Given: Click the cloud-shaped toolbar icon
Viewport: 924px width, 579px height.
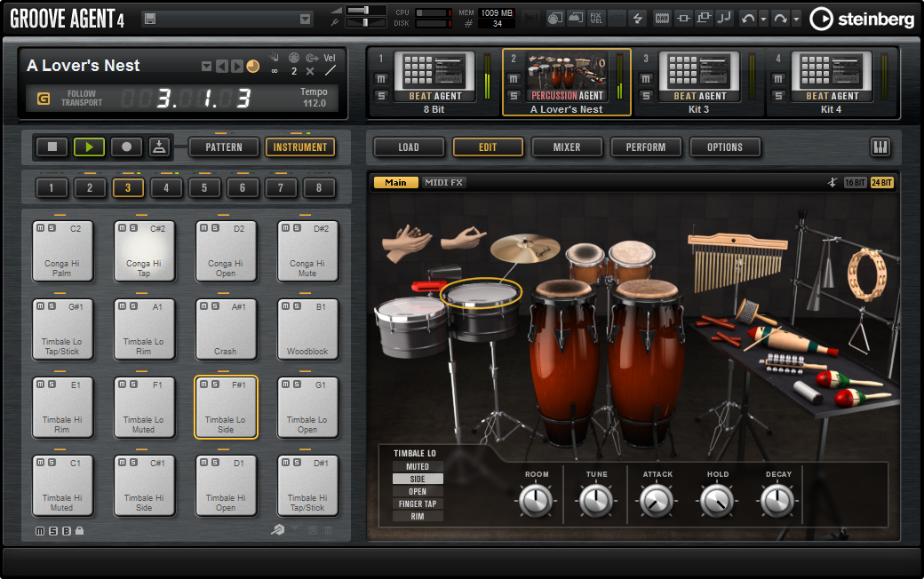Looking at the screenshot, I should tap(576, 19).
